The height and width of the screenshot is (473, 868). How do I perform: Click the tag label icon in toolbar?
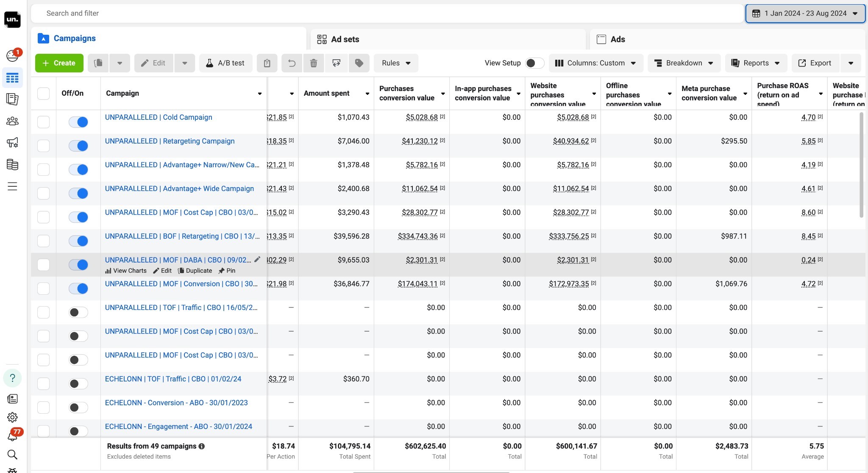[359, 63]
